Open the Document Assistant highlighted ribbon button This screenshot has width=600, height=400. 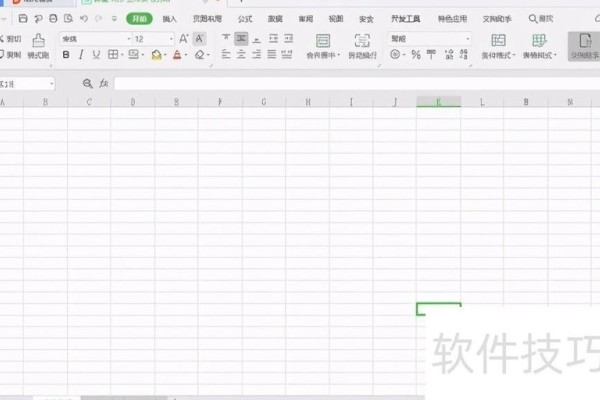pyautogui.click(x=584, y=46)
